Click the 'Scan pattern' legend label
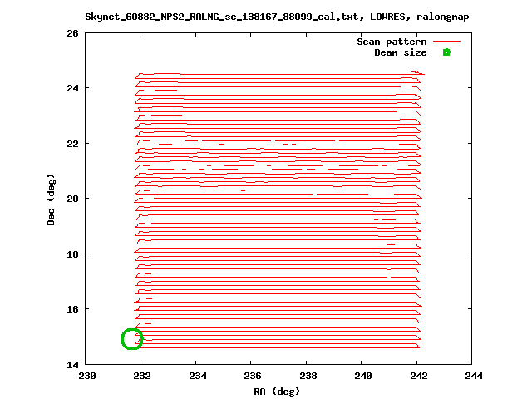The height and width of the screenshot is (399, 532). [392, 42]
